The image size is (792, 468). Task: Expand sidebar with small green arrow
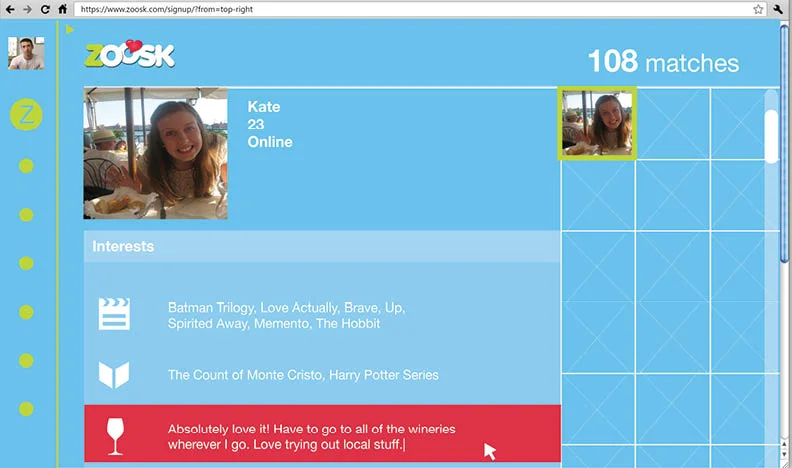coord(70,29)
